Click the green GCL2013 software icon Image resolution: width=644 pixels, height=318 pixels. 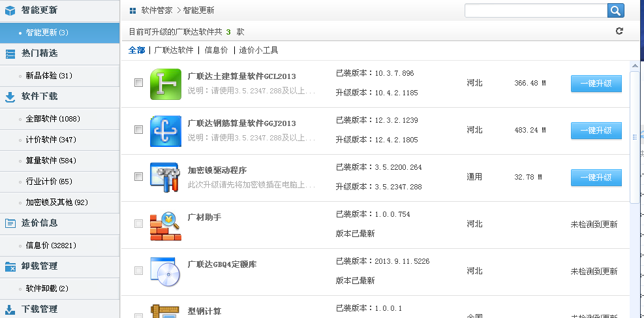pos(166,84)
